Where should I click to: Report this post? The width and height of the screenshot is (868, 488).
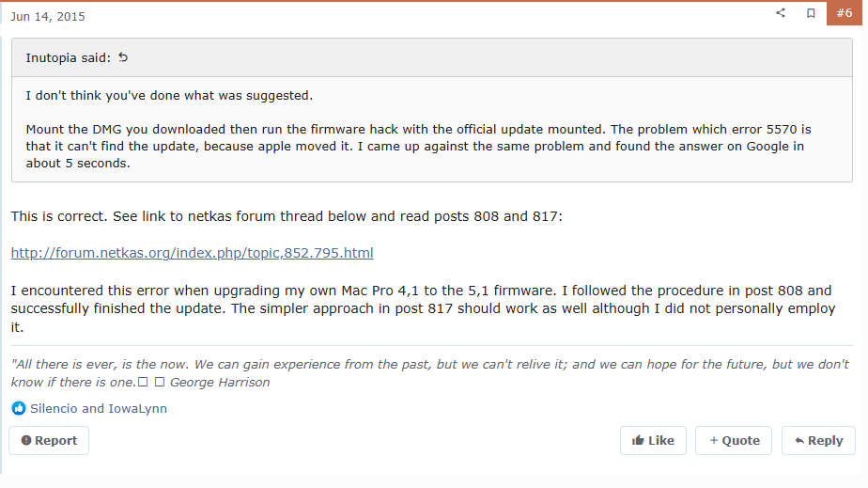click(49, 440)
